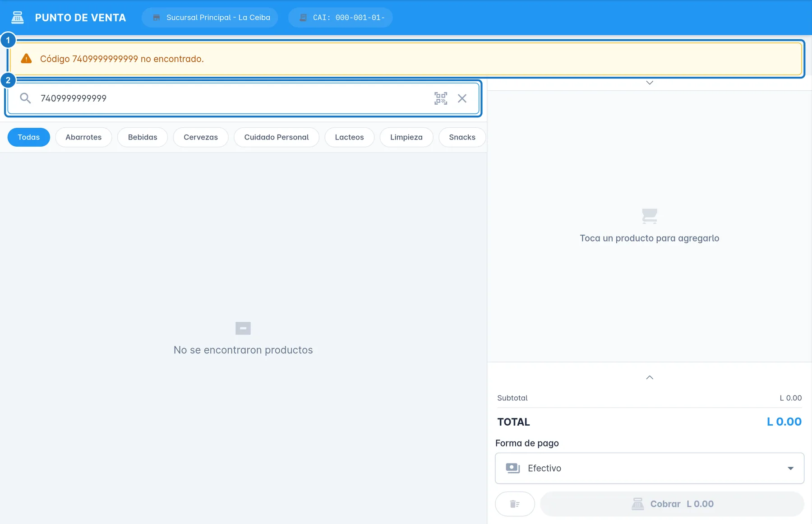Screen dimensions: 812x524
Task: Click the Cobrar L 0.00 button
Action: pos(672,504)
